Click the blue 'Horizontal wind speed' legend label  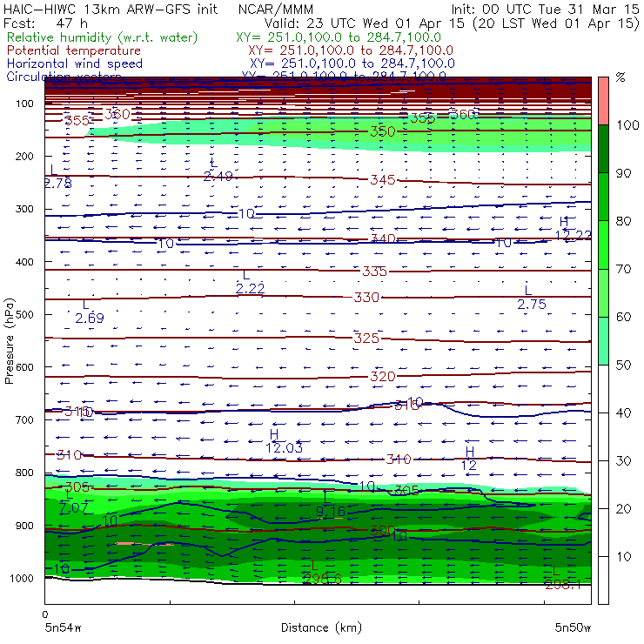tap(75, 64)
